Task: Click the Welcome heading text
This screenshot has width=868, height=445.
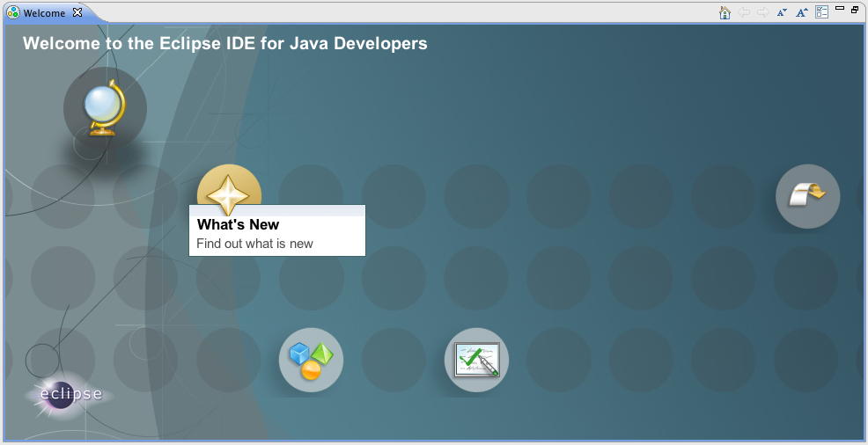Action: [x=224, y=43]
